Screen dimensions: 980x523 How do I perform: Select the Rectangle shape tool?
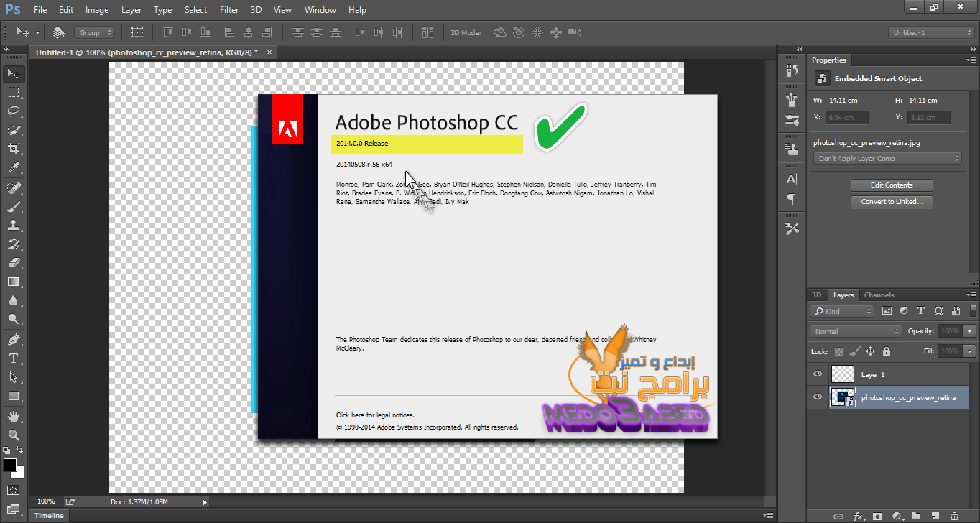click(14, 396)
